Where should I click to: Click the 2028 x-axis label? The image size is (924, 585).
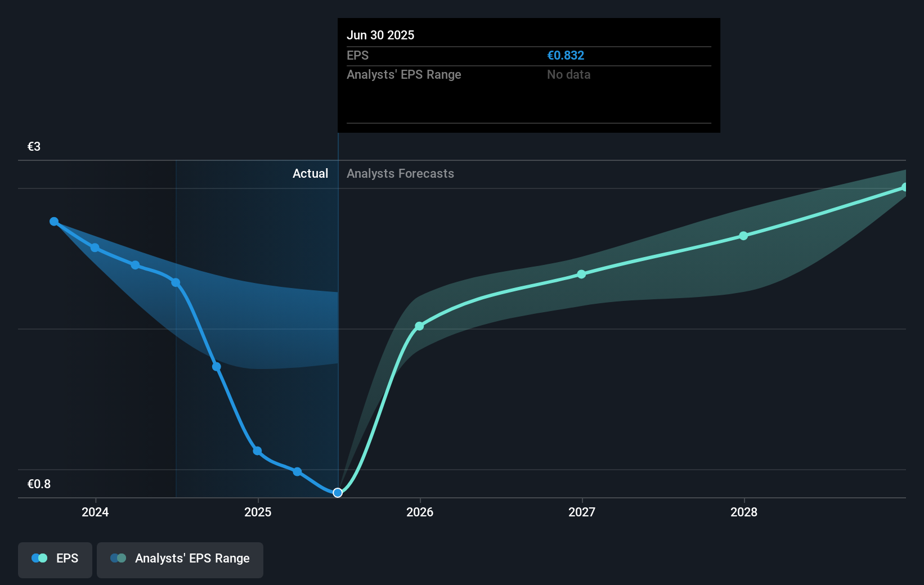pos(744,512)
